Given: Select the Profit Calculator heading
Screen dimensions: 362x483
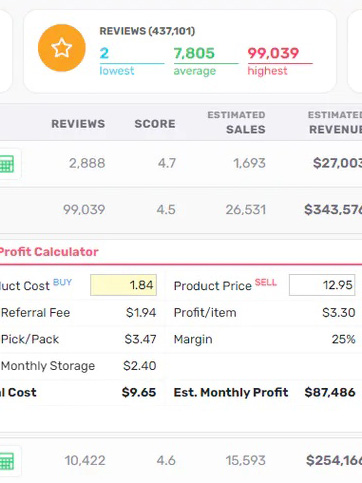Looking at the screenshot, I should pos(49,252).
